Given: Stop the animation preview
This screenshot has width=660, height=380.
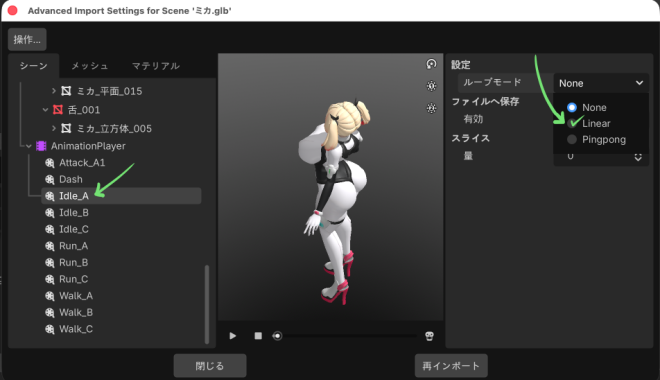Looking at the screenshot, I should pyautogui.click(x=258, y=336).
